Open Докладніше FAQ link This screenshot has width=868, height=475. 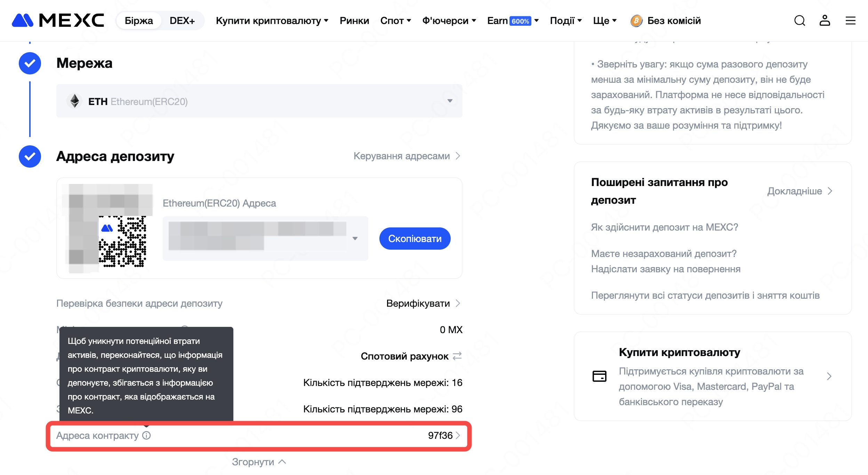[x=799, y=191]
